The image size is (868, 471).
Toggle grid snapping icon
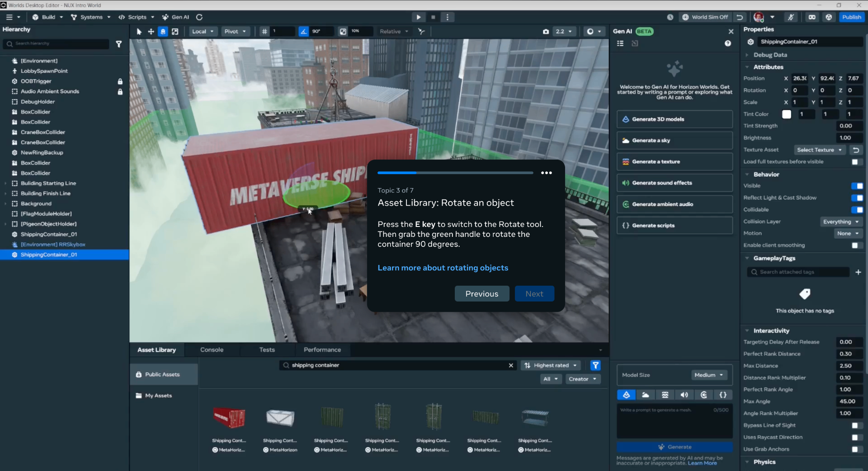point(264,32)
